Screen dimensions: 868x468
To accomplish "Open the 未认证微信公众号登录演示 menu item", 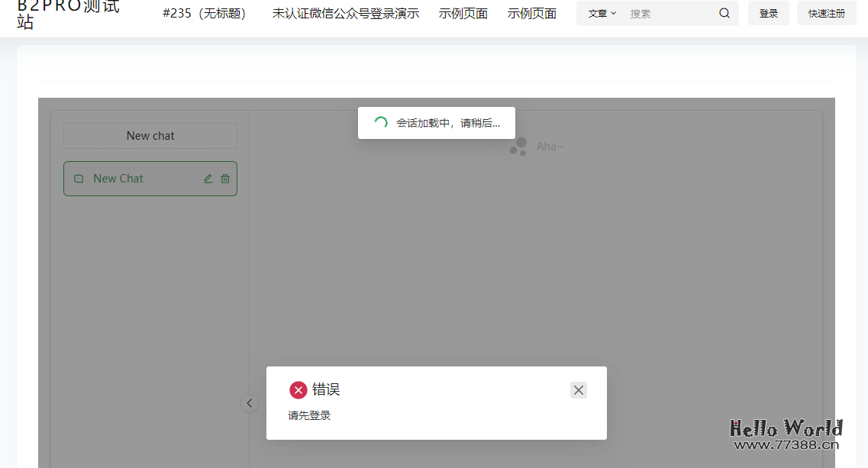I will [x=345, y=13].
